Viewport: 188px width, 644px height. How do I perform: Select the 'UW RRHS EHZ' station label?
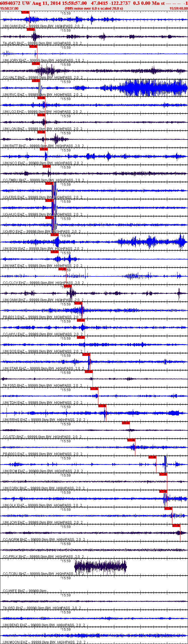click(x=15, y=420)
